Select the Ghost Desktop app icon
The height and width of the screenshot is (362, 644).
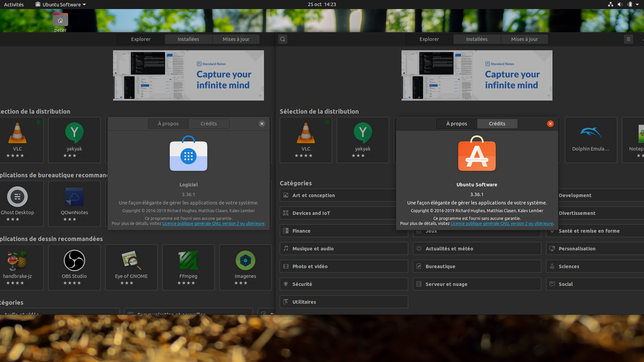click(x=17, y=197)
